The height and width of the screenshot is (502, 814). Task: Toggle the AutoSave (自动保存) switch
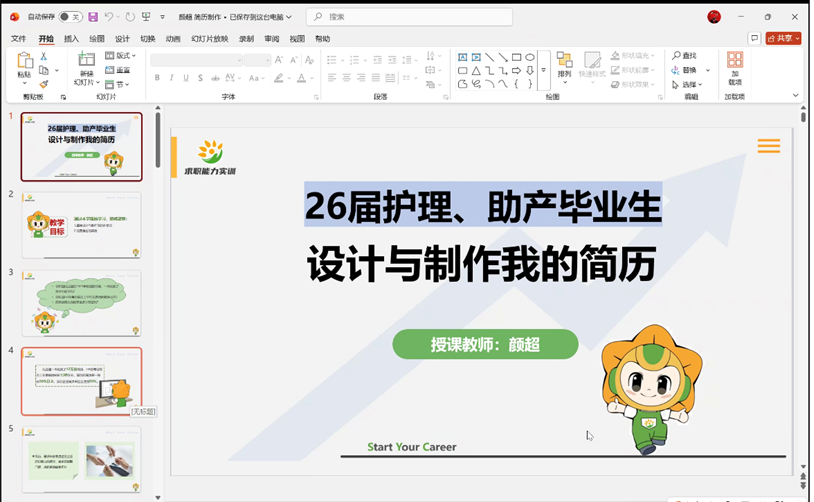70,17
